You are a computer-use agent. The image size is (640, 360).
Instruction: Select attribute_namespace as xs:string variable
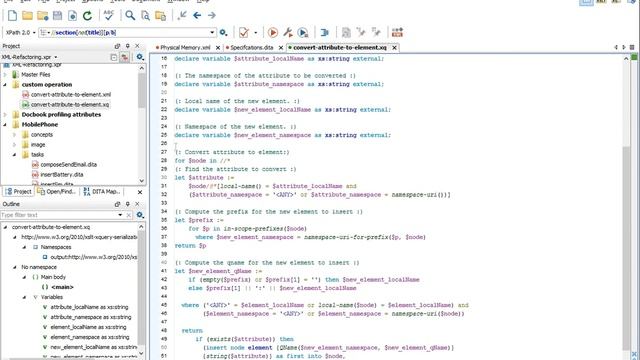pos(91,317)
